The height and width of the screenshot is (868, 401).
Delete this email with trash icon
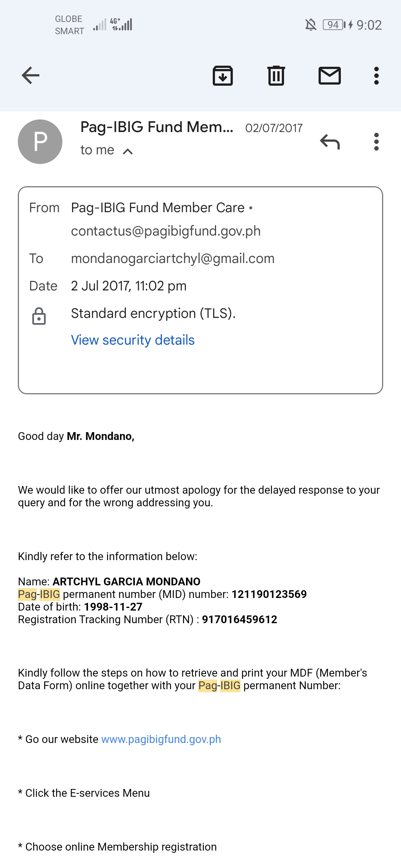tap(276, 76)
